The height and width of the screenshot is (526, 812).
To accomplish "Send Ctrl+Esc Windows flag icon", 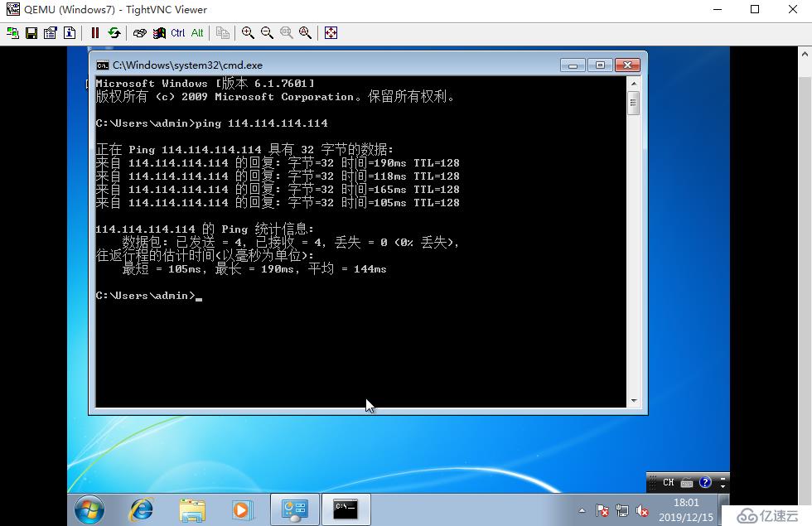I will tap(159, 33).
